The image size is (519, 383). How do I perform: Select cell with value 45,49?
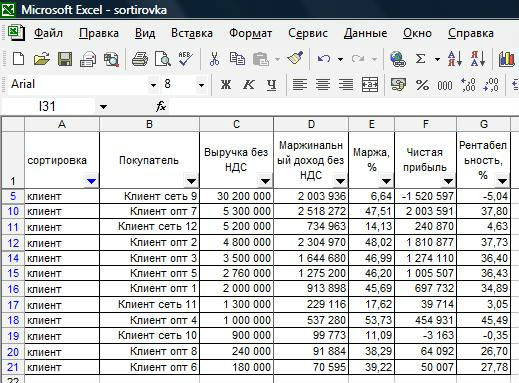[483, 320]
